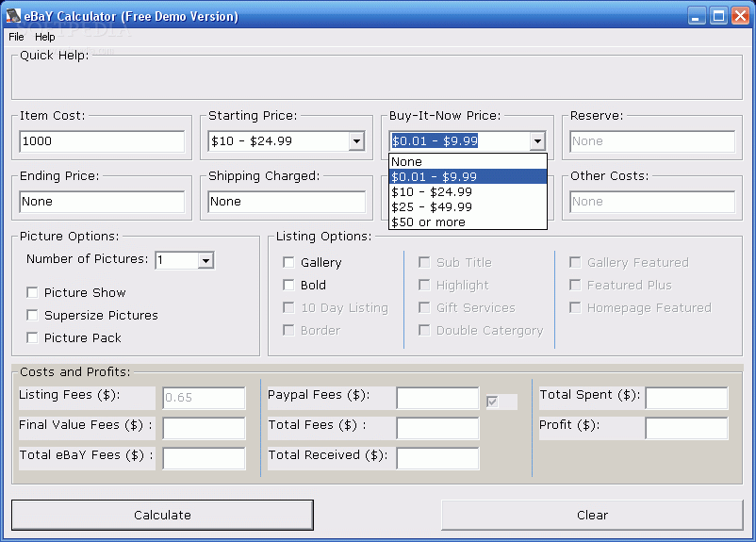Toggle the Gallery Featured checkbox
Viewport: 756px width, 542px height.
575,262
